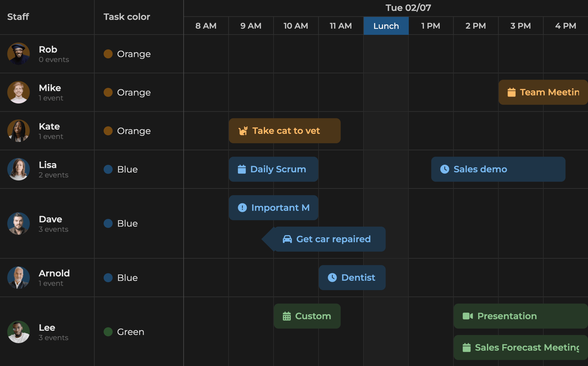The height and width of the screenshot is (366, 588).
Task: Click the calendar grid icon on Custom event
Action: coord(286,316)
